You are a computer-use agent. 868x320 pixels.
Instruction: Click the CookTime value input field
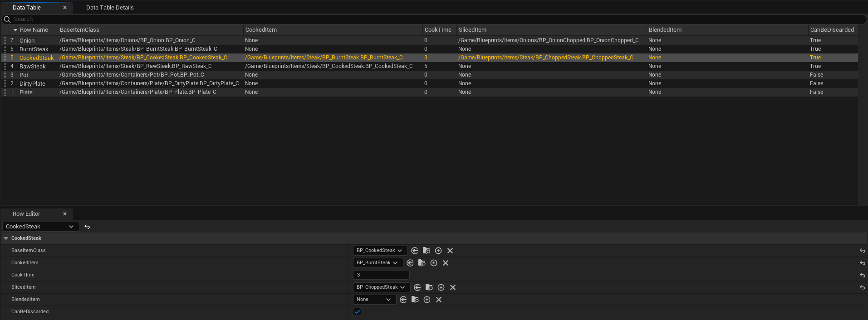381,275
